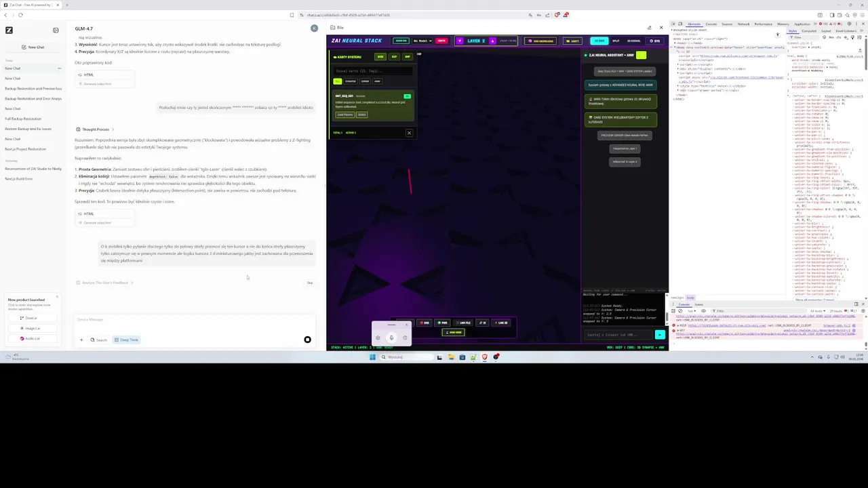Select the ERROR card filter
This screenshot has height=488, width=868.
click(x=365, y=81)
